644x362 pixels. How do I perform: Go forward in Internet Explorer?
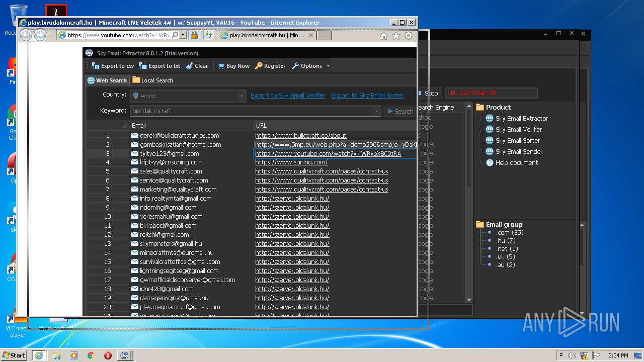40,35
